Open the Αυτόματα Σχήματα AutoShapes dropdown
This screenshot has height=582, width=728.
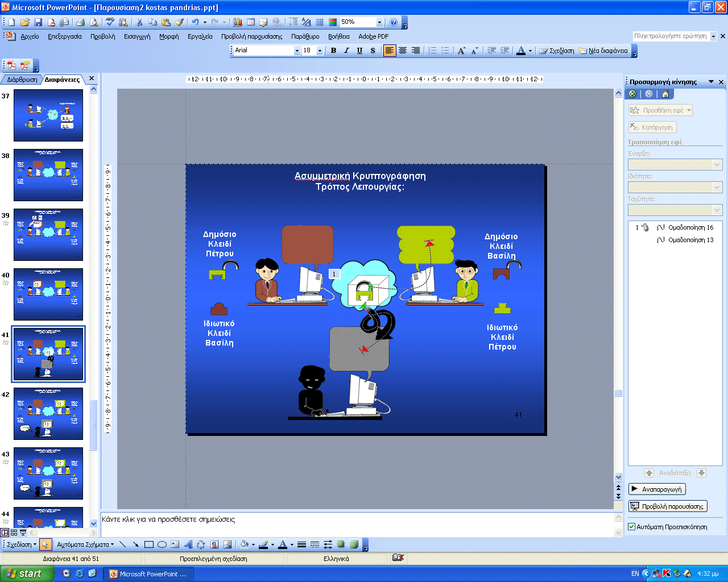[85, 544]
